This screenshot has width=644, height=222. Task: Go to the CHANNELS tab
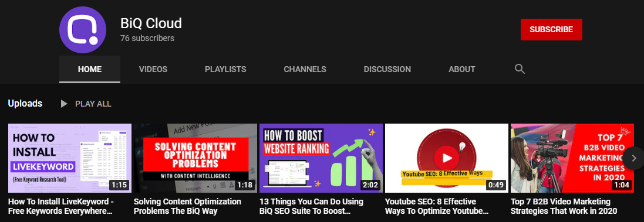(305, 69)
